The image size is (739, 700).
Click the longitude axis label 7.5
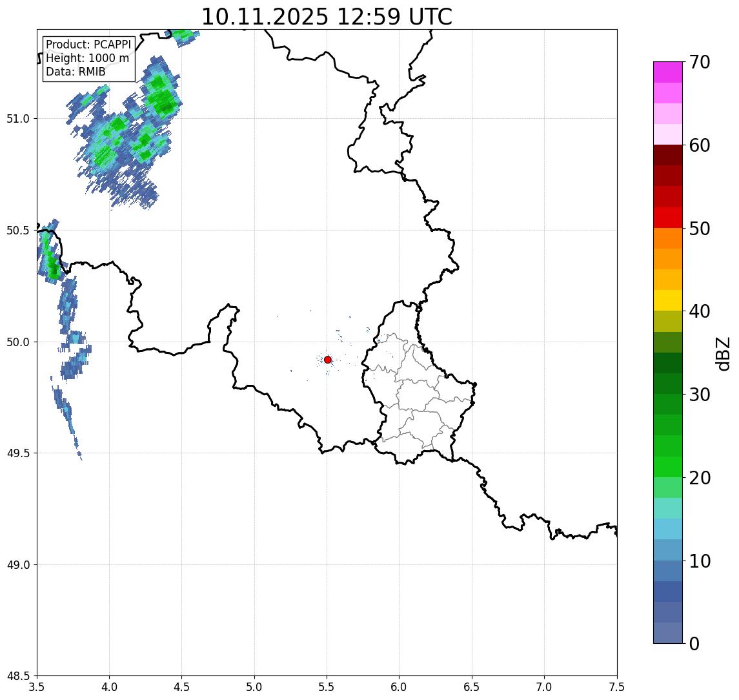pyautogui.click(x=617, y=687)
